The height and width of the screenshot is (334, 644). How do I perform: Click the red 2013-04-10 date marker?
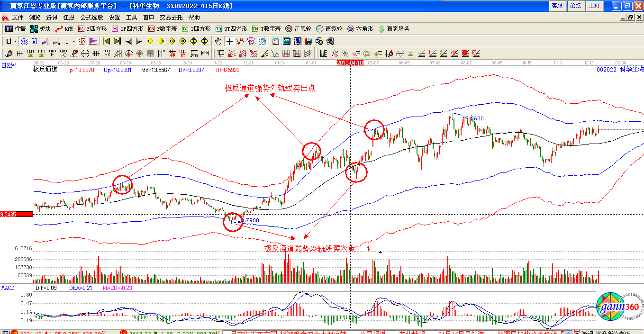[x=350, y=63]
